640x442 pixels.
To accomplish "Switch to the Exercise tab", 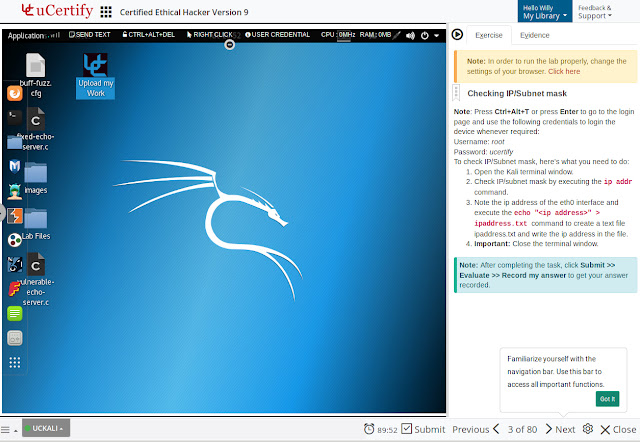I will [x=489, y=35].
